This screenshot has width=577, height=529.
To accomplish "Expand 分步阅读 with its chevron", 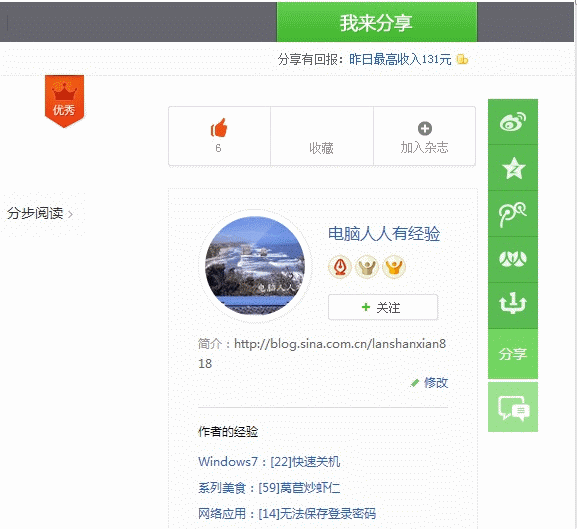I will pyautogui.click(x=40, y=213).
